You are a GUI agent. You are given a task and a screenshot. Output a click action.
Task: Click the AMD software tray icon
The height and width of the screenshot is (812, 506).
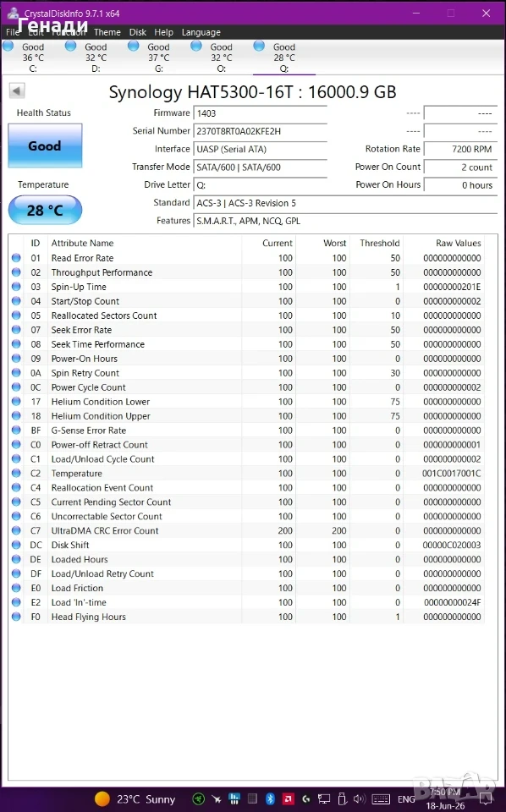[x=288, y=798]
